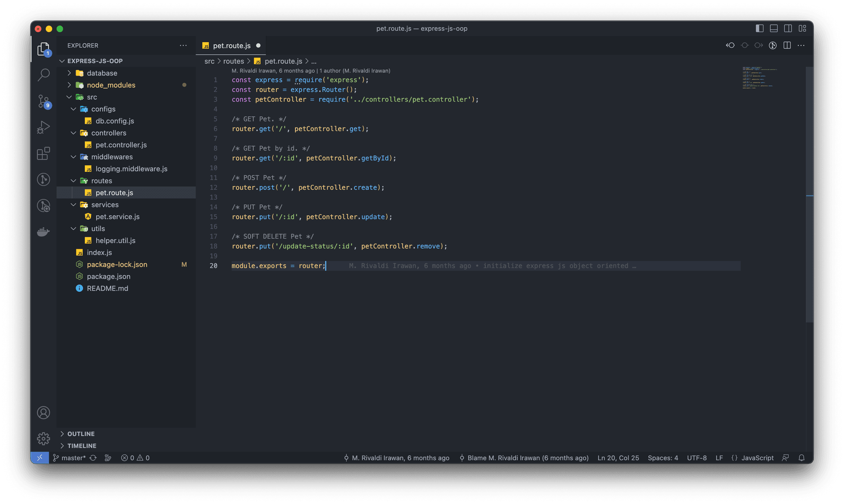Toggle the bottom panel layout icon
Viewport: 844px width, 504px height.
pyautogui.click(x=774, y=28)
